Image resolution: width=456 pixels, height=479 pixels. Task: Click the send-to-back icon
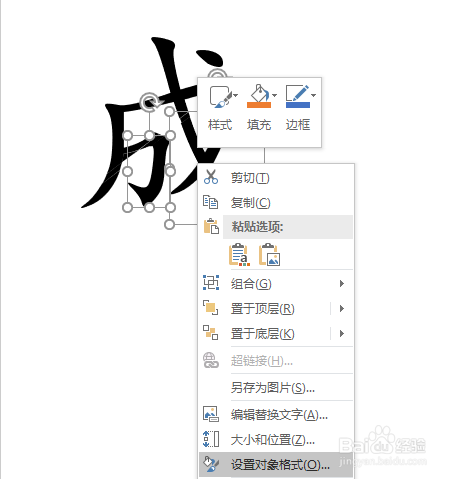point(211,333)
